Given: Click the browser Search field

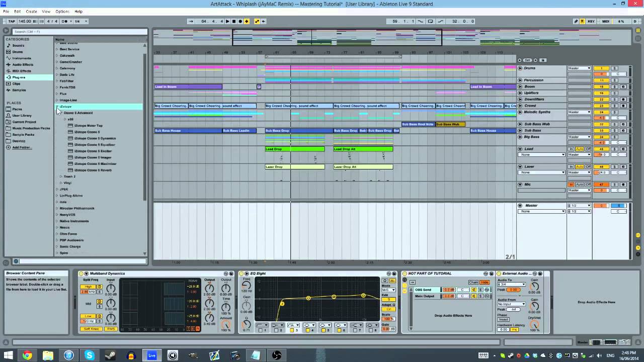Looking at the screenshot, I should click(79, 32).
